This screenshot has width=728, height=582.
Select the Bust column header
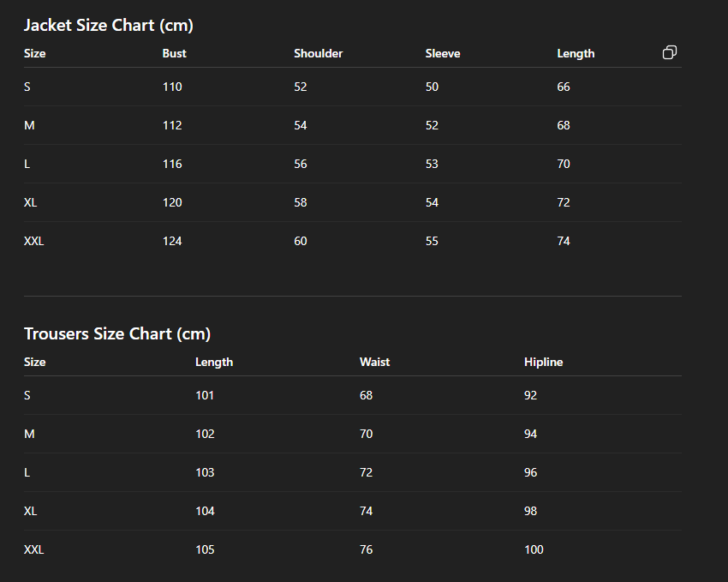tap(174, 53)
